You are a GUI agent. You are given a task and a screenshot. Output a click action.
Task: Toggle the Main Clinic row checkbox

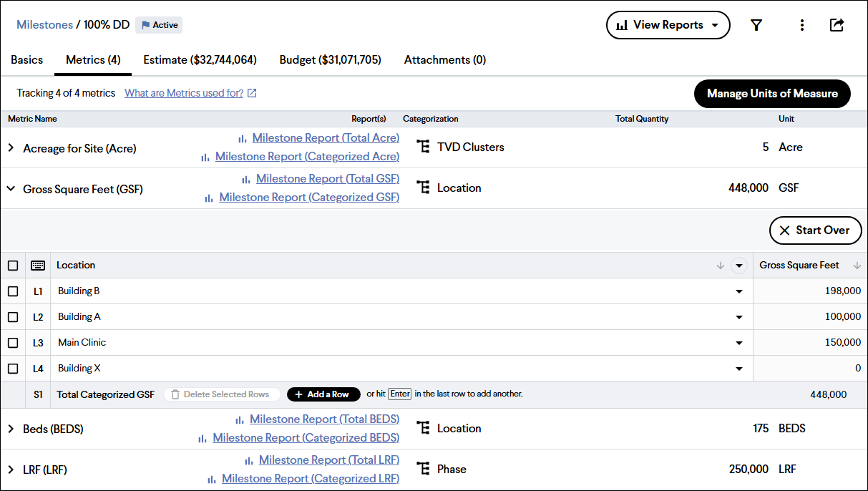pos(13,343)
